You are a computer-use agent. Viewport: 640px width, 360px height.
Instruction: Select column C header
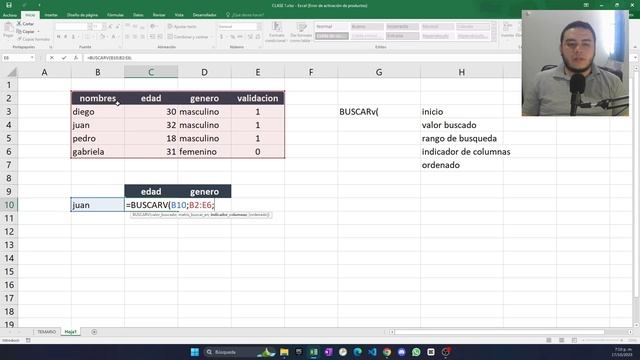point(151,72)
